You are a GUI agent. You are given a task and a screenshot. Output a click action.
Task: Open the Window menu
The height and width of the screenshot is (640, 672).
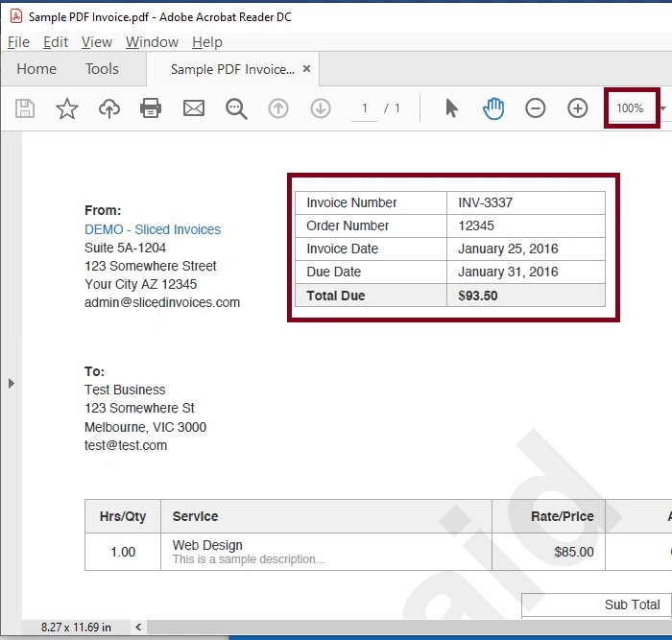point(152,42)
